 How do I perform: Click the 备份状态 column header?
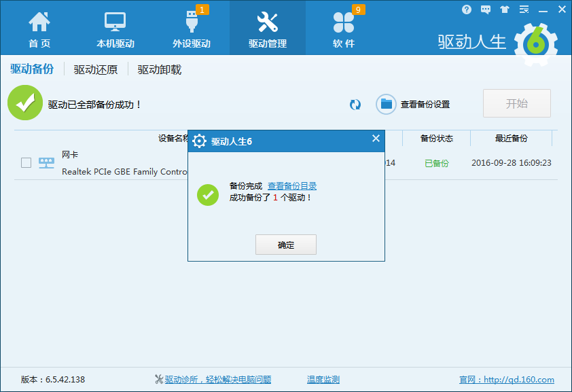point(436,138)
